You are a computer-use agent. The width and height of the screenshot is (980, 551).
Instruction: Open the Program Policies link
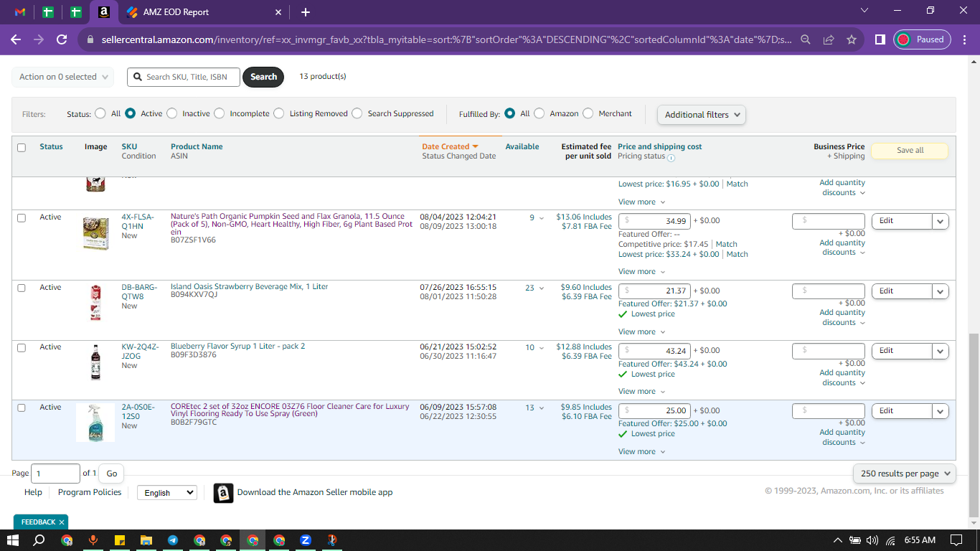tap(90, 492)
